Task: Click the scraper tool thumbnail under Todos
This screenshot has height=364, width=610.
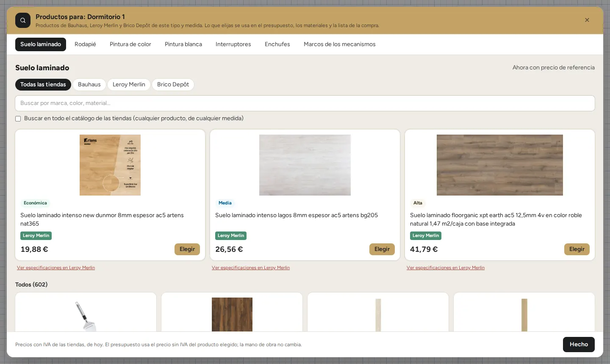Action: [x=86, y=315]
